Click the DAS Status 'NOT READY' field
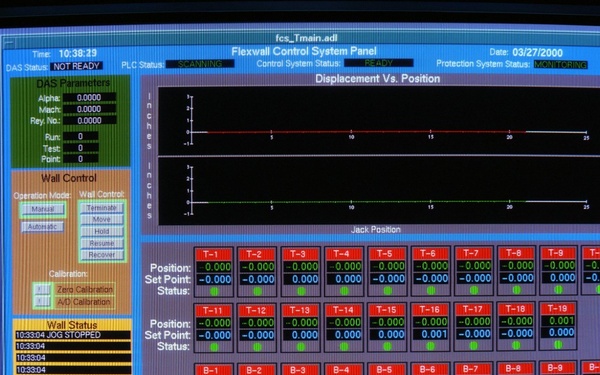600x375 pixels. click(x=76, y=66)
